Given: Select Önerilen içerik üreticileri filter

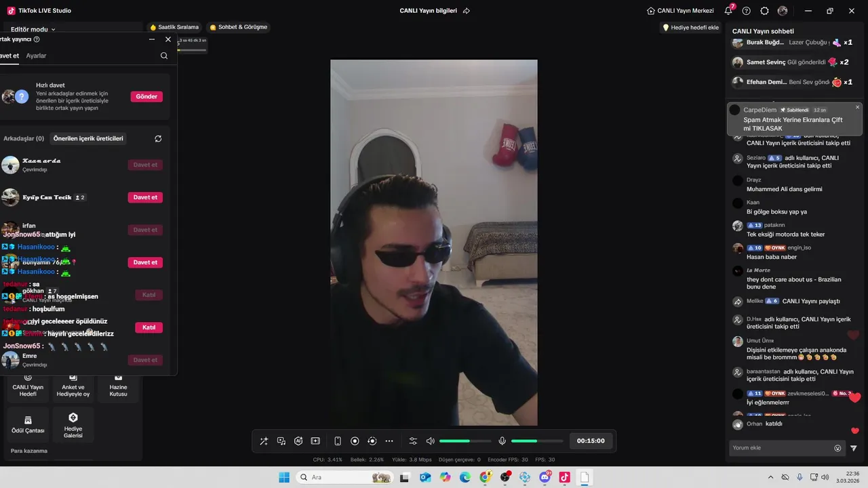Looking at the screenshot, I should [x=88, y=138].
